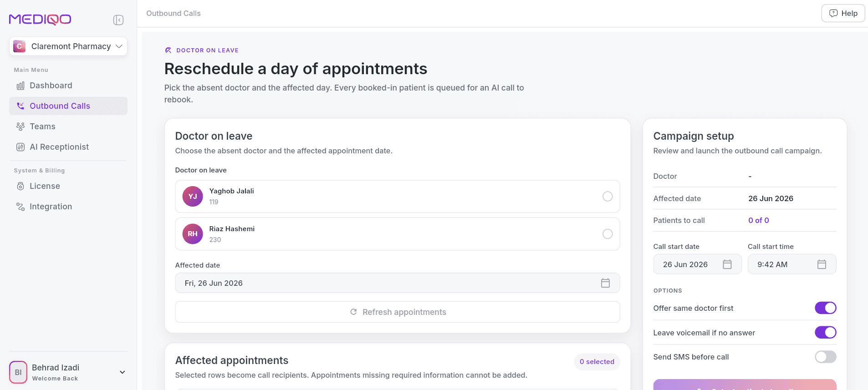Turn off Leave voicemail if no answer
The image size is (868, 390).
point(825,333)
